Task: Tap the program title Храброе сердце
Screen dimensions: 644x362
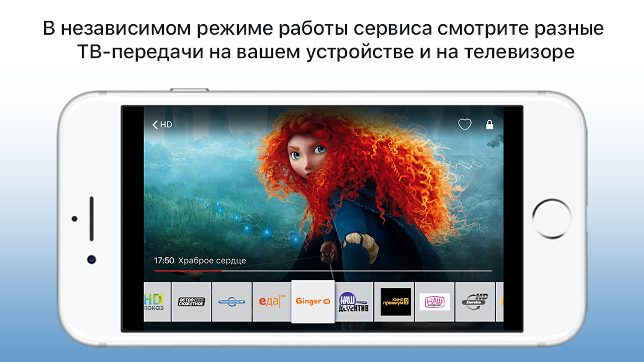Action: pyautogui.click(x=212, y=261)
